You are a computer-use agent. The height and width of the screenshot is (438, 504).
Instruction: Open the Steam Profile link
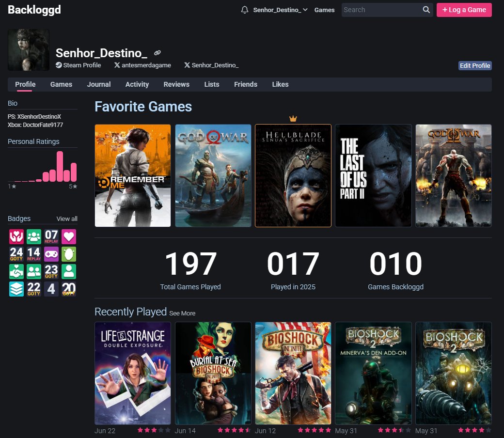78,65
